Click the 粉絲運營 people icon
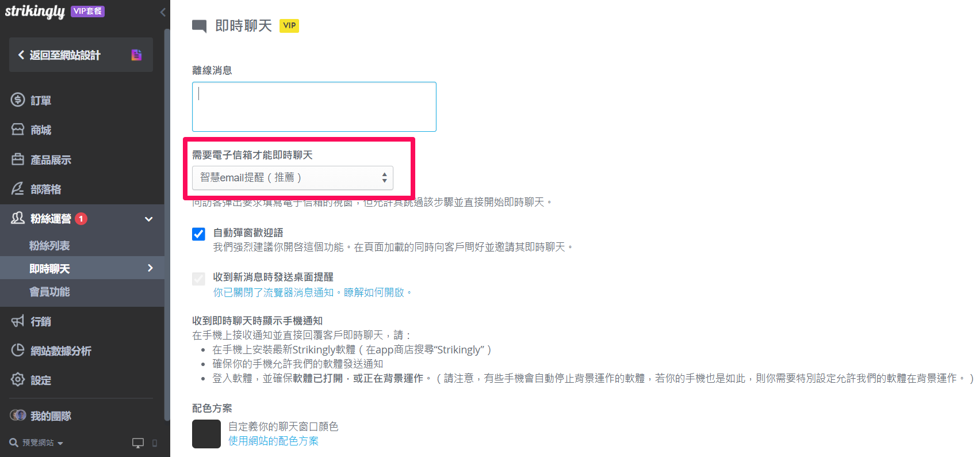The image size is (980, 457). (18, 218)
